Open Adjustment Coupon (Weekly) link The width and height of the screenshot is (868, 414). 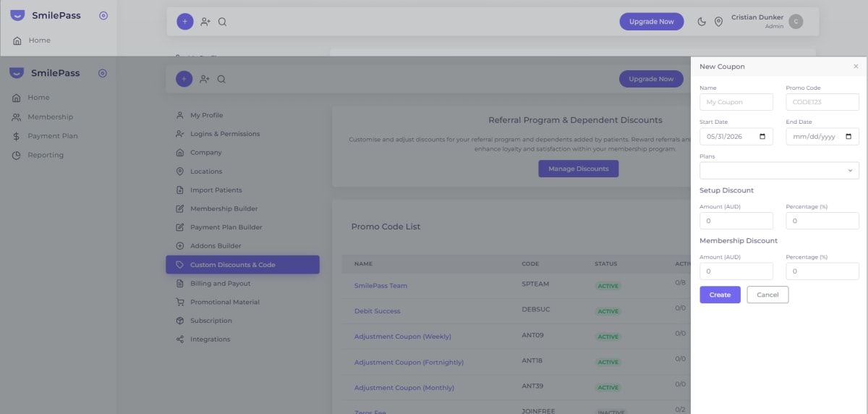(402, 337)
